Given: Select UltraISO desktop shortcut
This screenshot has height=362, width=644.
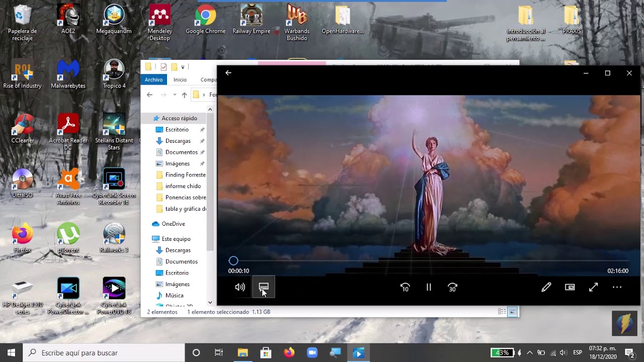Looking at the screenshot, I should click(x=23, y=184).
